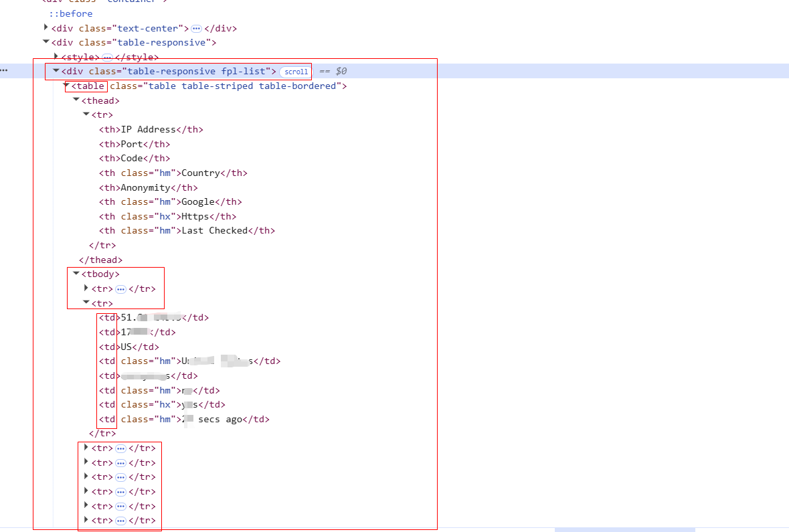Collapse the tr inside thead
Screen dimensions: 789x532
click(86, 114)
